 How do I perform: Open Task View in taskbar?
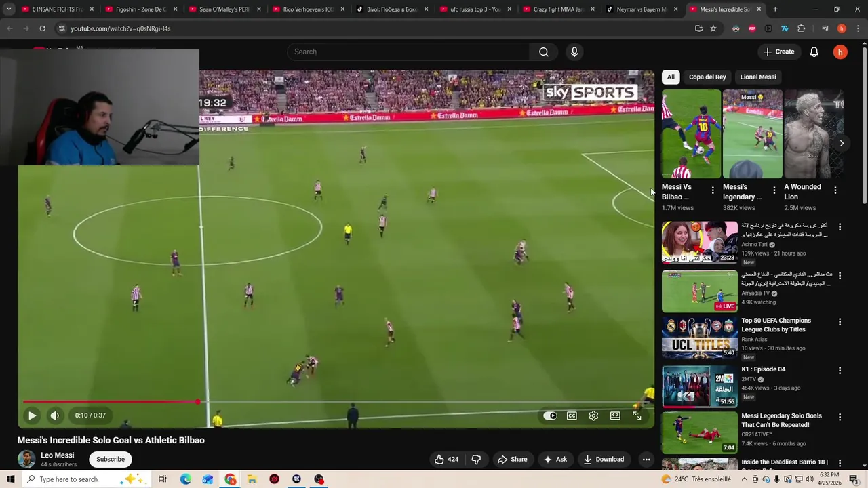[163, 479]
